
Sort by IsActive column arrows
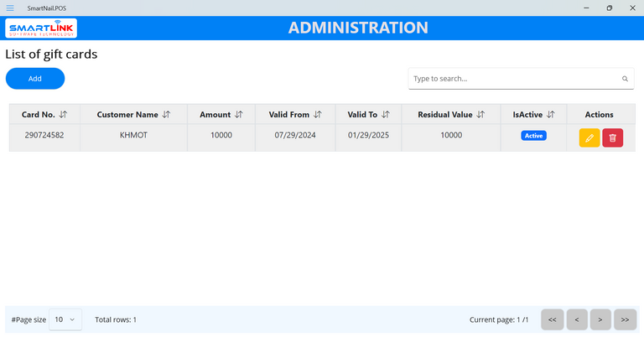pyautogui.click(x=551, y=114)
